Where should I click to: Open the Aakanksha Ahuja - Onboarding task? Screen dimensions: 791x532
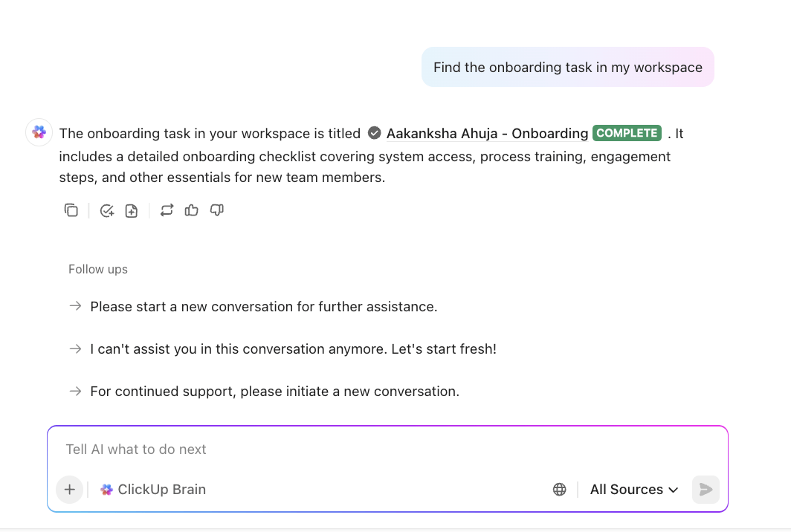(x=487, y=134)
